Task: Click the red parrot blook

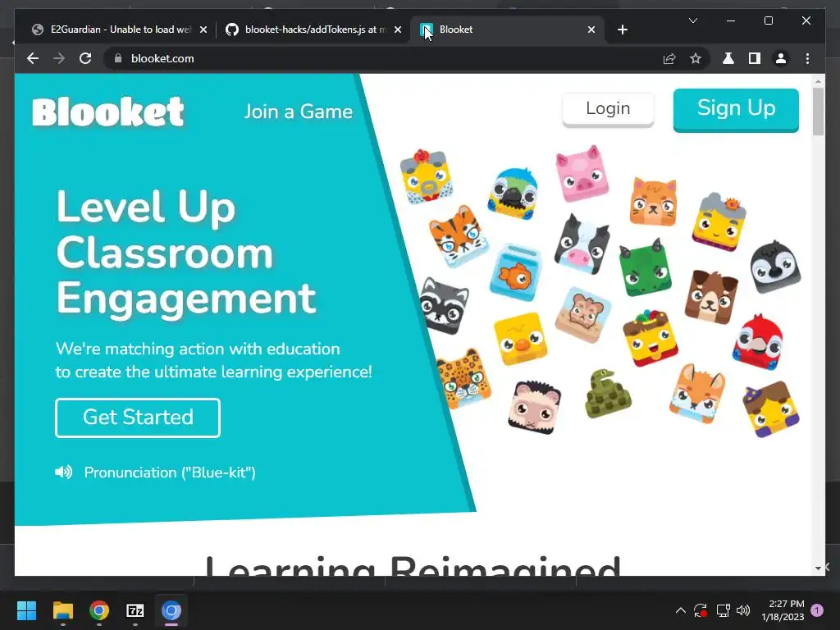Action: click(x=757, y=342)
